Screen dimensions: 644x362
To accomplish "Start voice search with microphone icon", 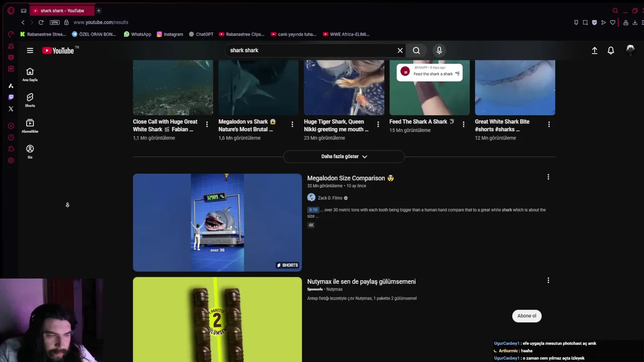I will (439, 50).
